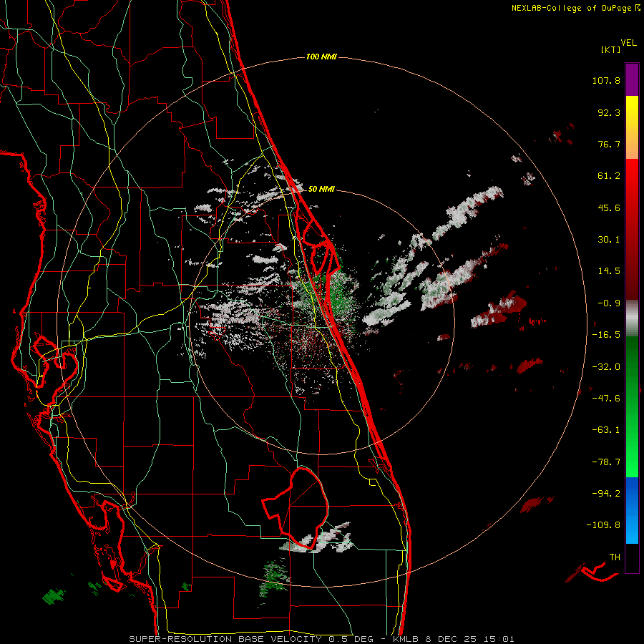Image resolution: width=644 pixels, height=644 pixels.
Task: Click the 100 NMI range ring label
Action: pos(321,57)
